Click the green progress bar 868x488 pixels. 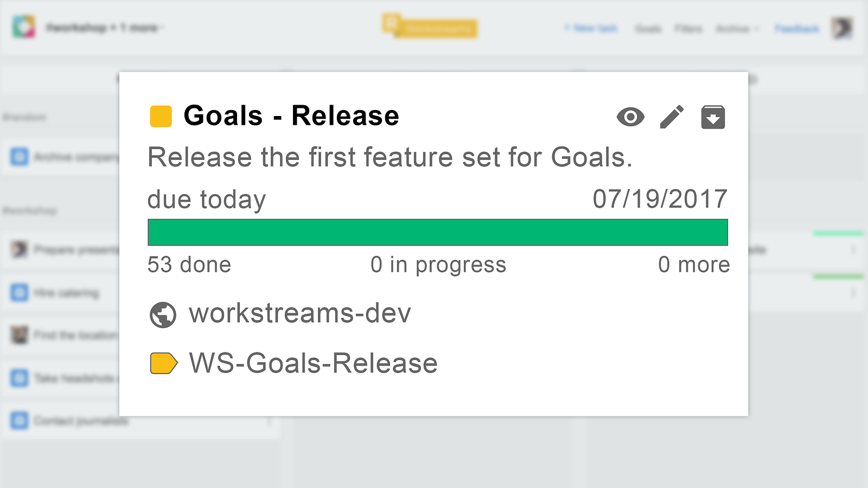(437, 232)
